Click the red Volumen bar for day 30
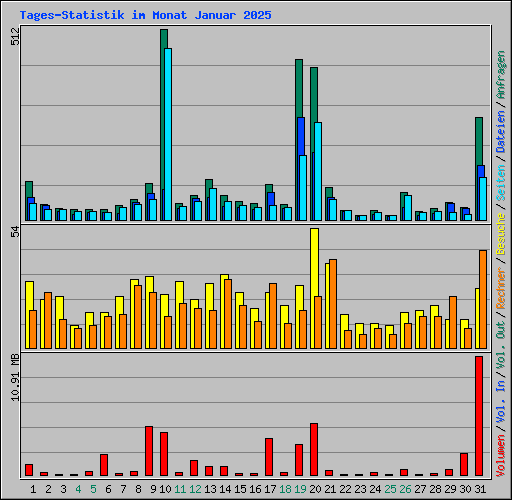Screen dimensions: 512x500 tap(464, 464)
